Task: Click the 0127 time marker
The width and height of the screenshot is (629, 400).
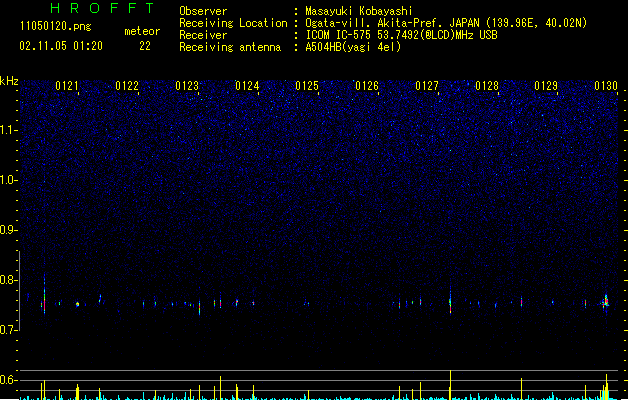Action: pos(427,86)
